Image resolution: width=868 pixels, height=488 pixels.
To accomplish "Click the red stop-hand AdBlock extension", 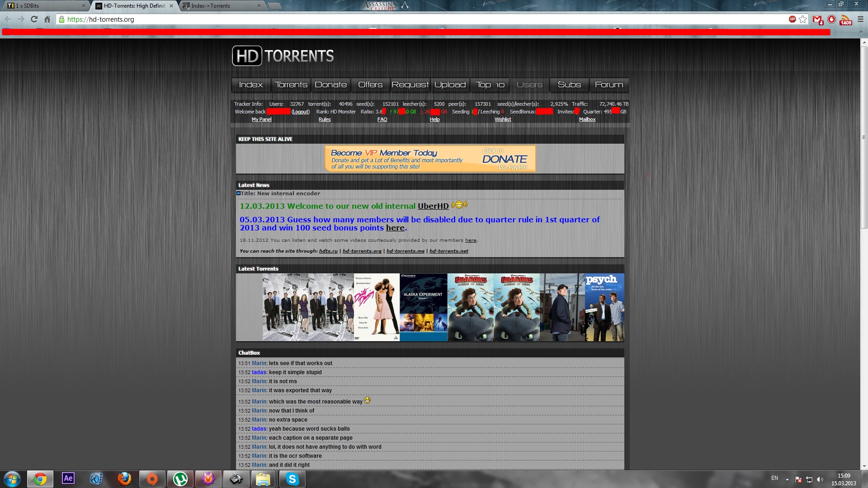I will [x=831, y=19].
